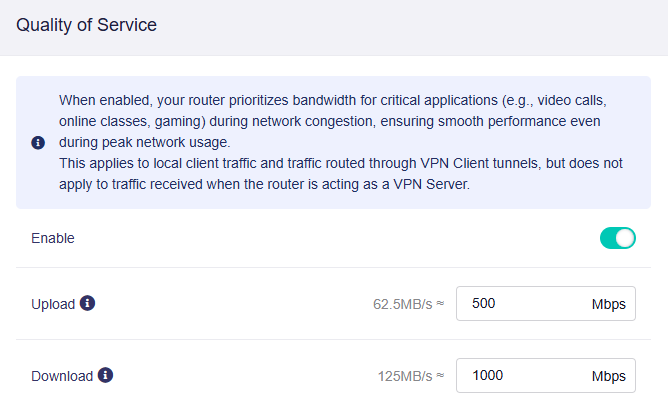Click the Upload label text

point(53,304)
